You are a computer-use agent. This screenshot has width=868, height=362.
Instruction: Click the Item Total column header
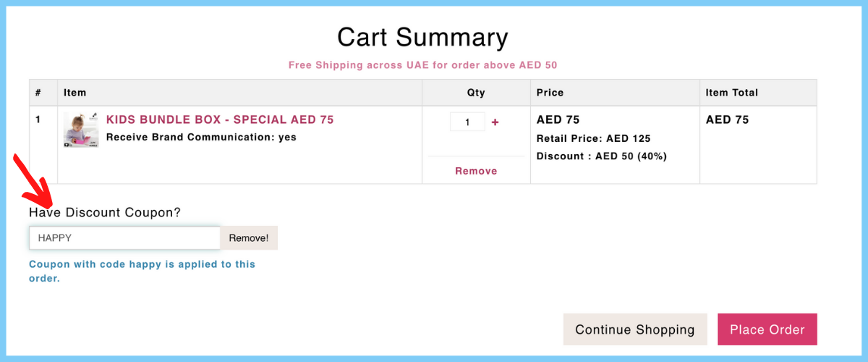(732, 93)
